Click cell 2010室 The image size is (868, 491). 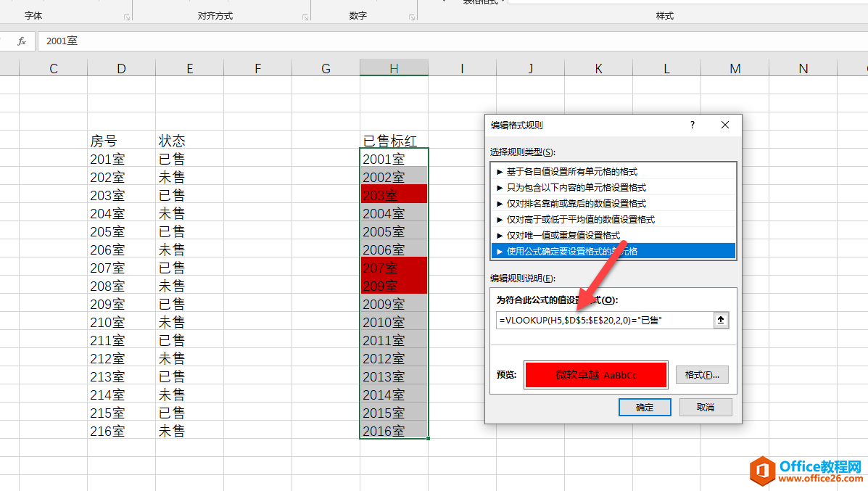tap(394, 322)
